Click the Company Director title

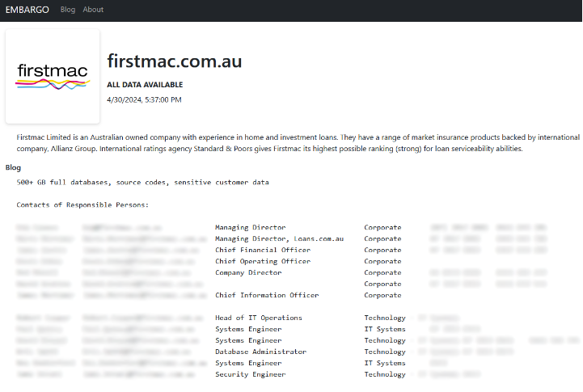point(248,273)
